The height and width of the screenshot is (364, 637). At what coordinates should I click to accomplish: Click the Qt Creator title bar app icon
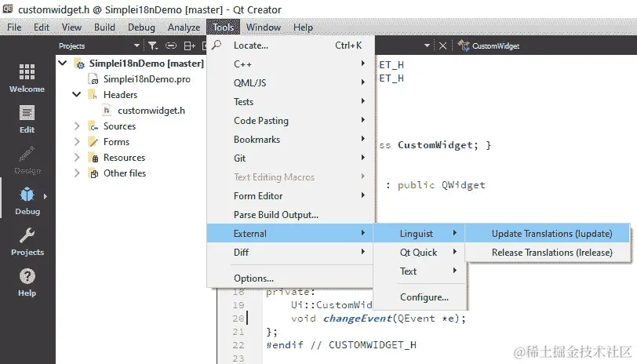click(8, 9)
